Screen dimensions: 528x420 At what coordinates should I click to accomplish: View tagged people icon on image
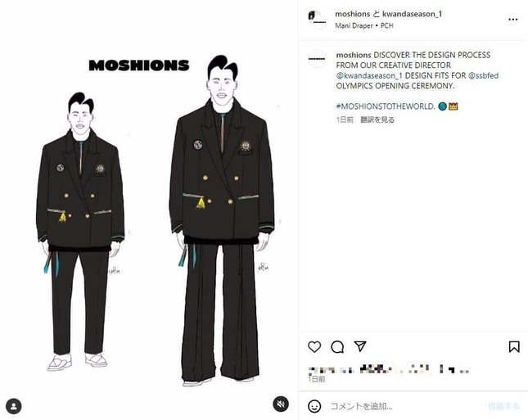pos(14,406)
